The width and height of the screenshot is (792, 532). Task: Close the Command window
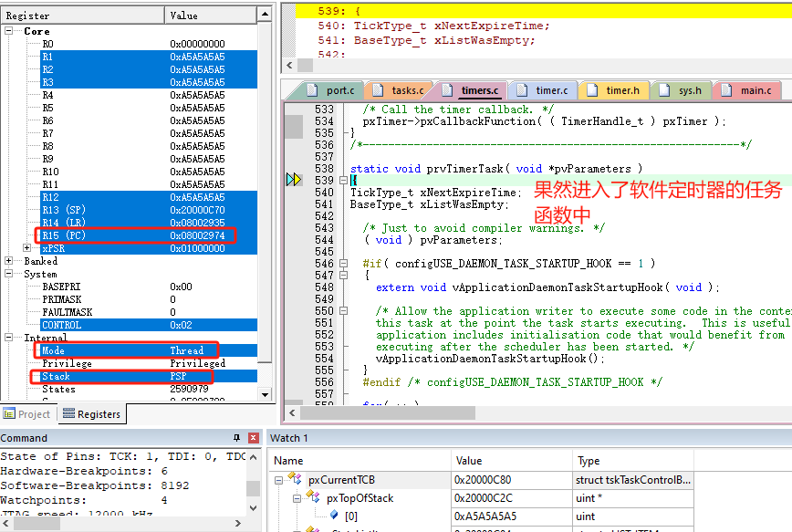[254, 438]
